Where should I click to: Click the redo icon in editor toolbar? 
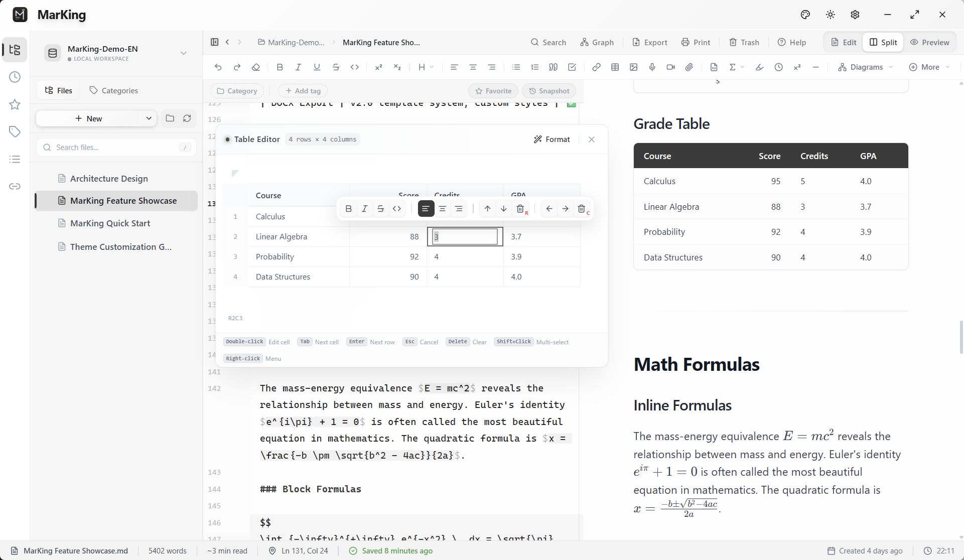point(237,67)
